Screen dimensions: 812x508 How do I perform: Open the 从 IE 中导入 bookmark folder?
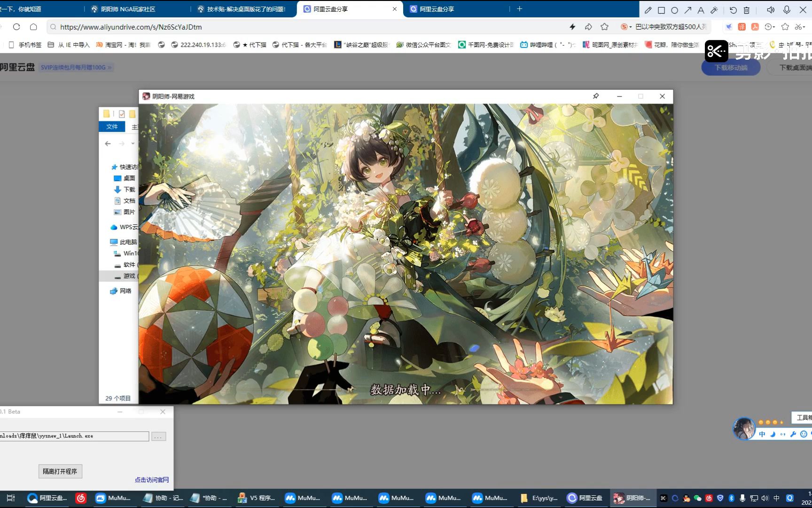[69, 45]
